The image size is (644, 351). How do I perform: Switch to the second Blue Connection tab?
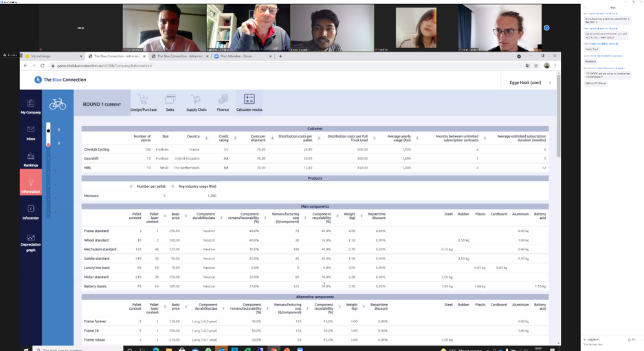click(180, 56)
